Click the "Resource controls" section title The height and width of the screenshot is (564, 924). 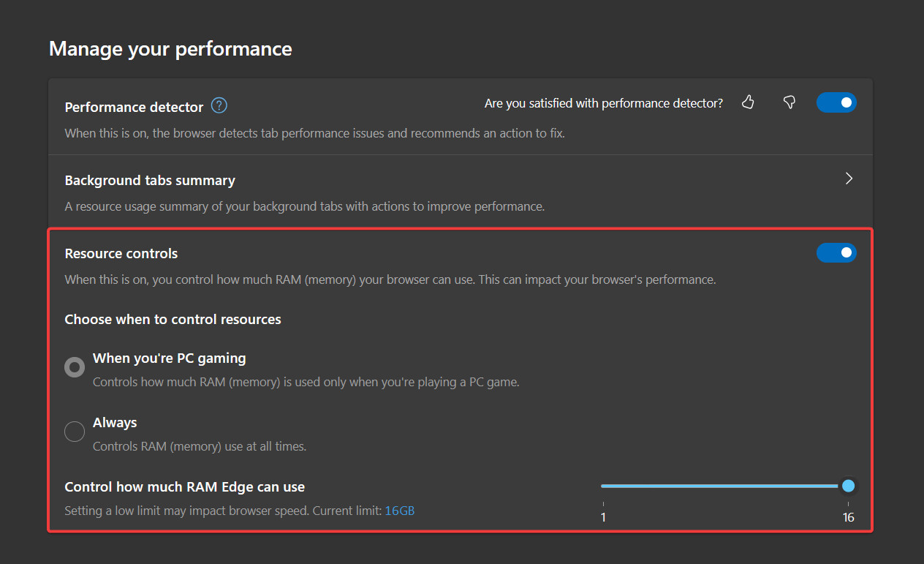121,254
